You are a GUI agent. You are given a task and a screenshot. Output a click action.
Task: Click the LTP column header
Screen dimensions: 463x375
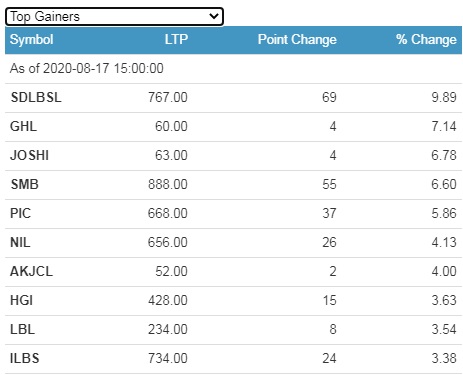click(176, 39)
